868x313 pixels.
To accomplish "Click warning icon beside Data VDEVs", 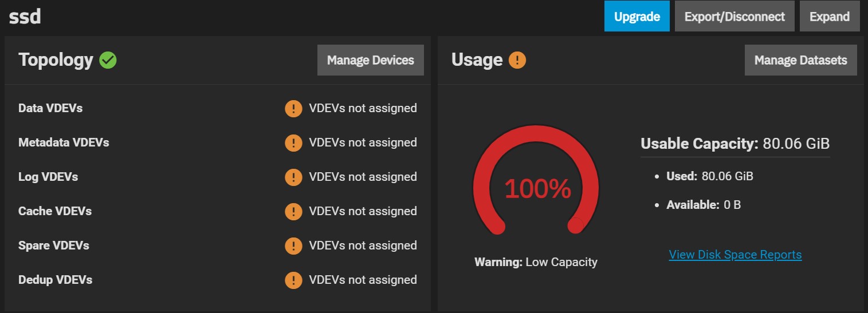I will tap(293, 108).
